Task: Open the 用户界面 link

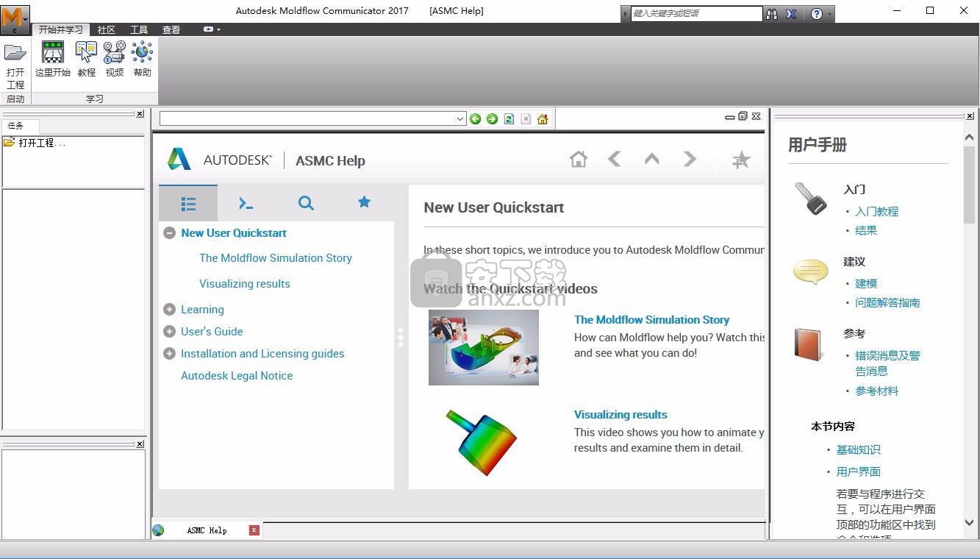Action: tap(858, 471)
